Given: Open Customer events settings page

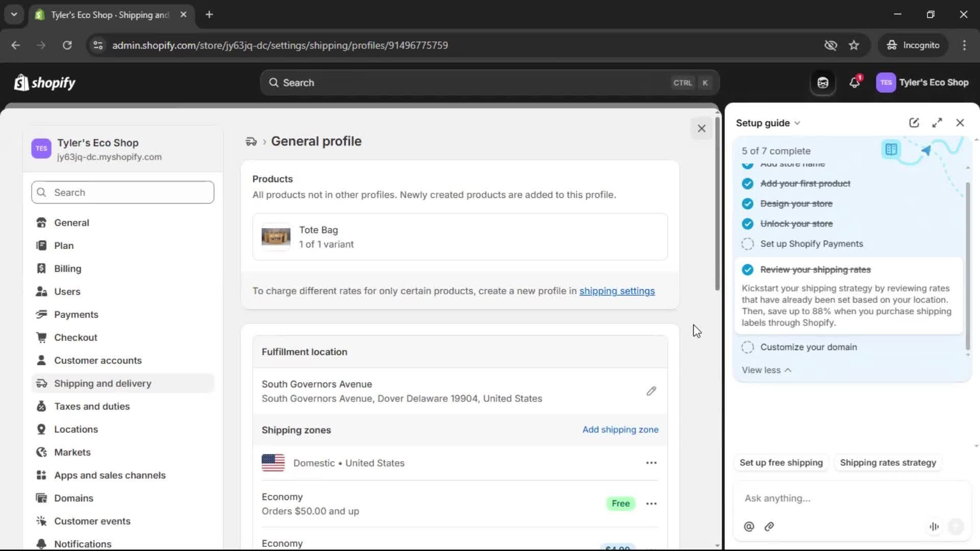Looking at the screenshot, I should 92,521.
